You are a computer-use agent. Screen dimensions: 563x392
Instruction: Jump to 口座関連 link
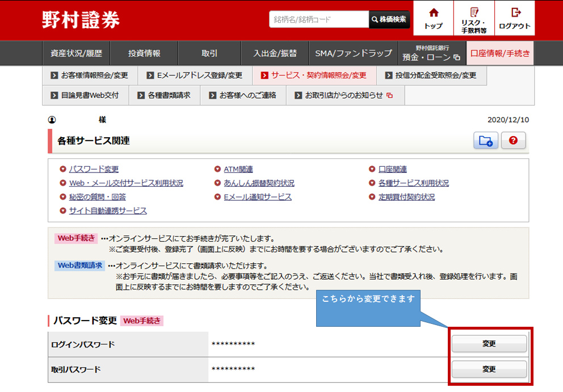tap(393, 169)
